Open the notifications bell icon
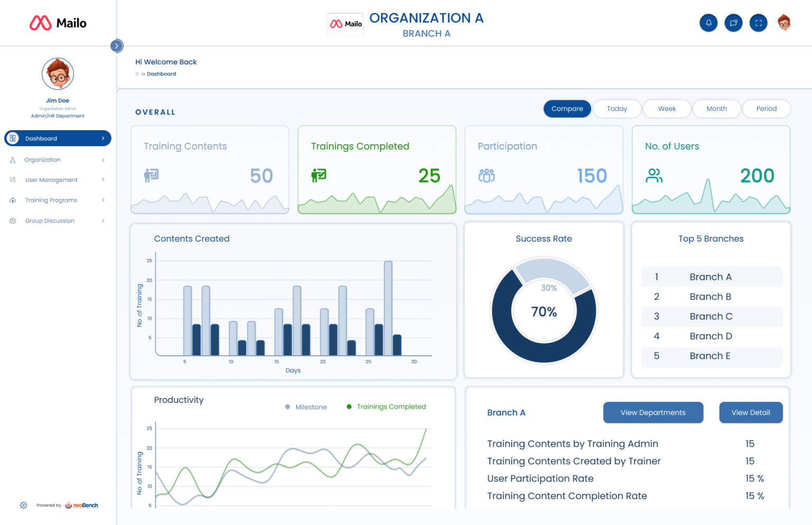 (x=708, y=23)
